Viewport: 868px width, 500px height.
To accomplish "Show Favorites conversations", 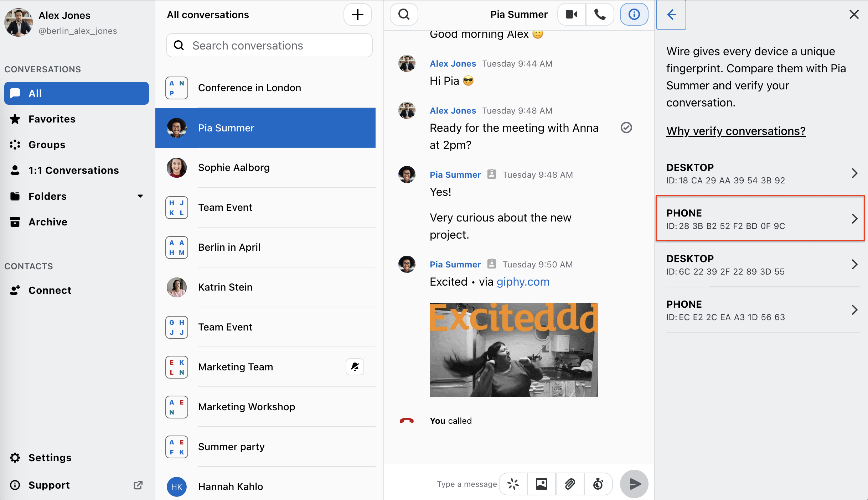I will coord(77,119).
